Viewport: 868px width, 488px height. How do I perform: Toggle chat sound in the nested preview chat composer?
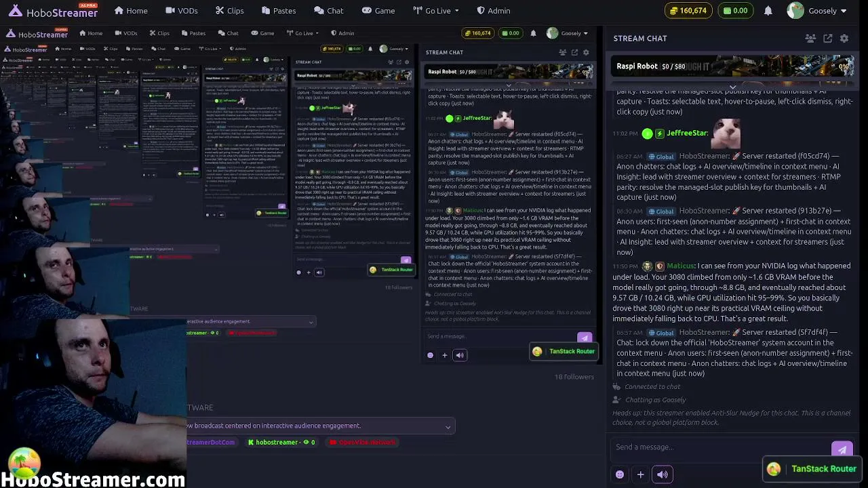[x=460, y=355]
